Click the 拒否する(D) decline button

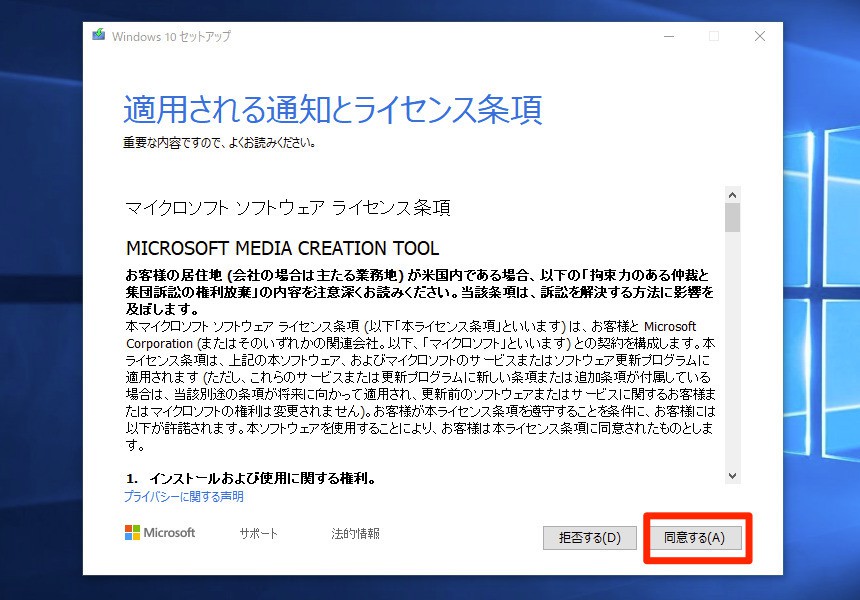590,537
